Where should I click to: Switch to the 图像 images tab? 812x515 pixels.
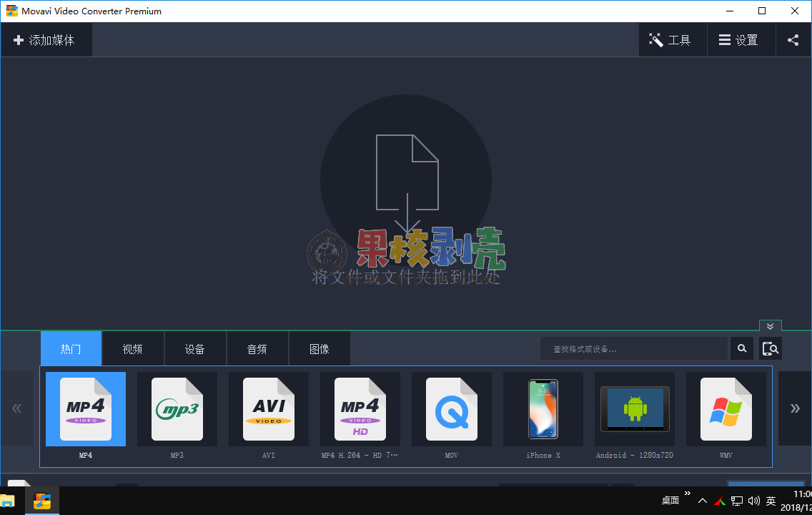(320, 348)
